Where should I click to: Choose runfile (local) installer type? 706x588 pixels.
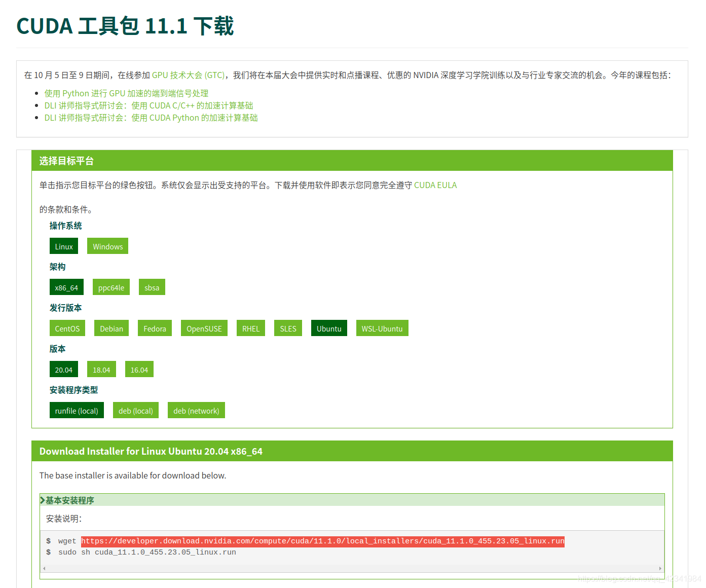(x=77, y=411)
